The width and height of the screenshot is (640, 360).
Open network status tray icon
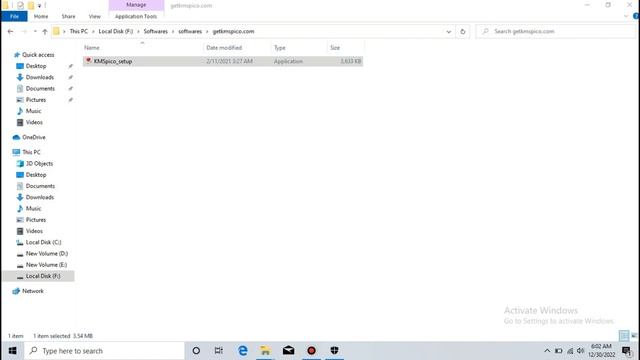(570, 351)
